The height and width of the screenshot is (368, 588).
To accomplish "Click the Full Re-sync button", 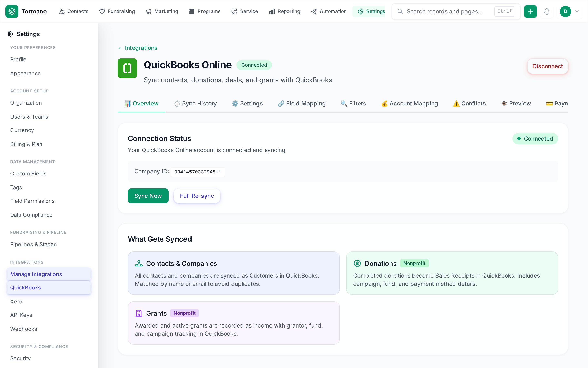I will click(x=197, y=196).
